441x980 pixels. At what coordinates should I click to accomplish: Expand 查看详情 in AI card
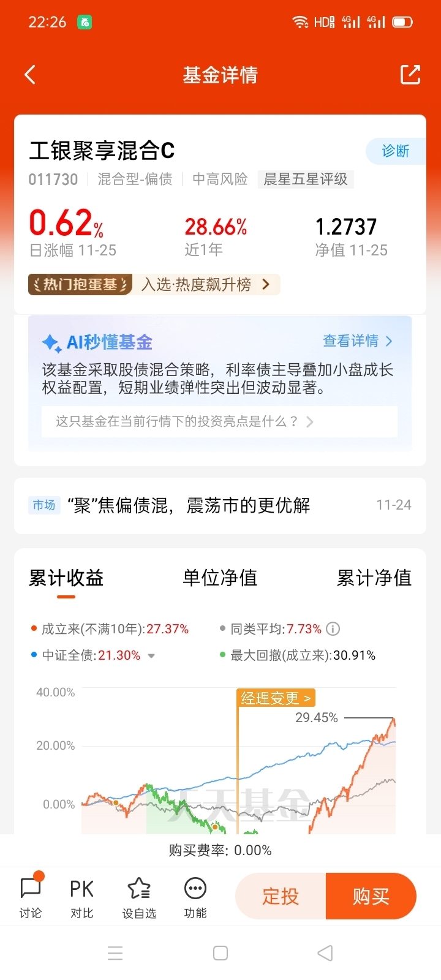pos(357,341)
